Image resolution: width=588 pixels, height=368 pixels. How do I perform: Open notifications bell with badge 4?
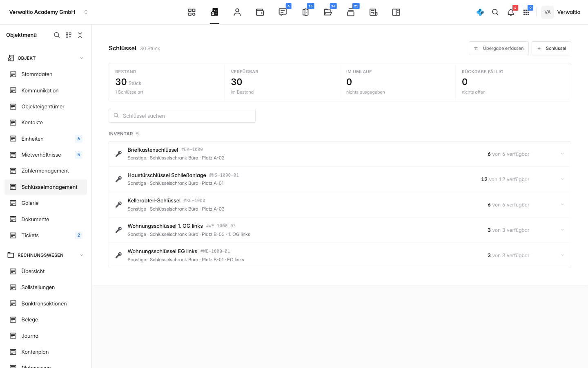[x=511, y=12]
